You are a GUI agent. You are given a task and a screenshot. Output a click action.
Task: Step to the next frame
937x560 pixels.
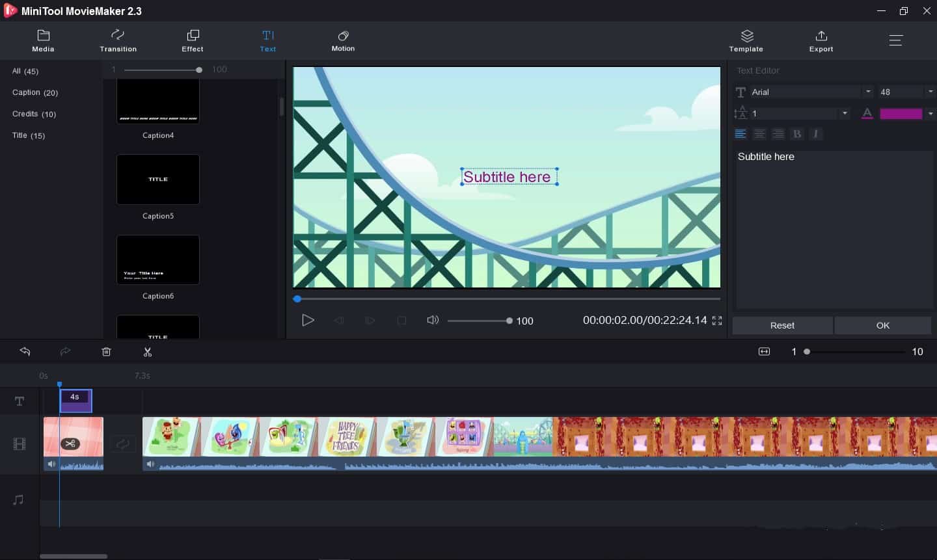370,320
